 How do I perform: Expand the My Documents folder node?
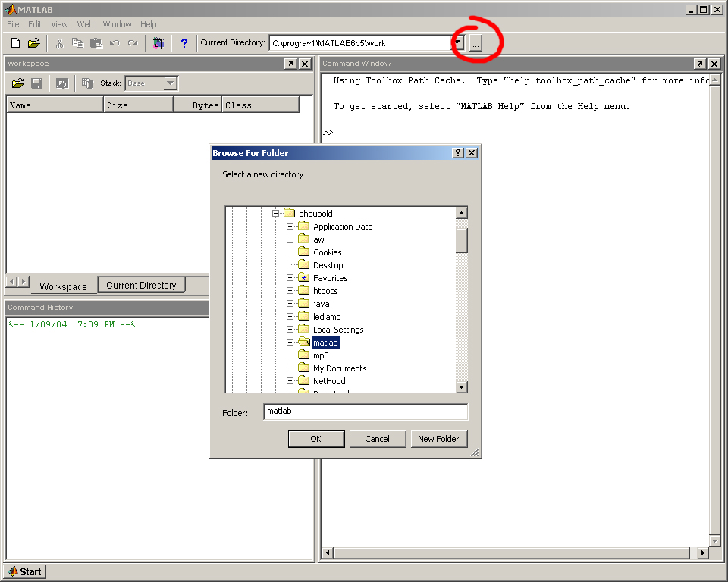coord(290,368)
